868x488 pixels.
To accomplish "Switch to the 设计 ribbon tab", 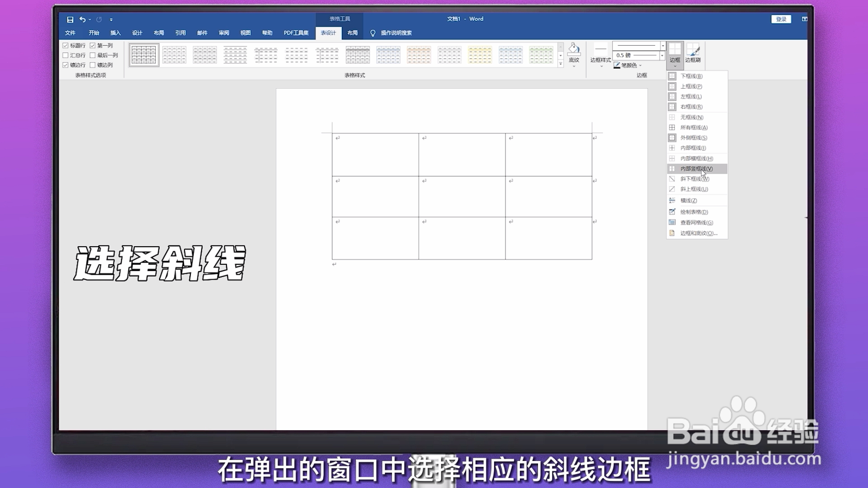I will tap(137, 33).
